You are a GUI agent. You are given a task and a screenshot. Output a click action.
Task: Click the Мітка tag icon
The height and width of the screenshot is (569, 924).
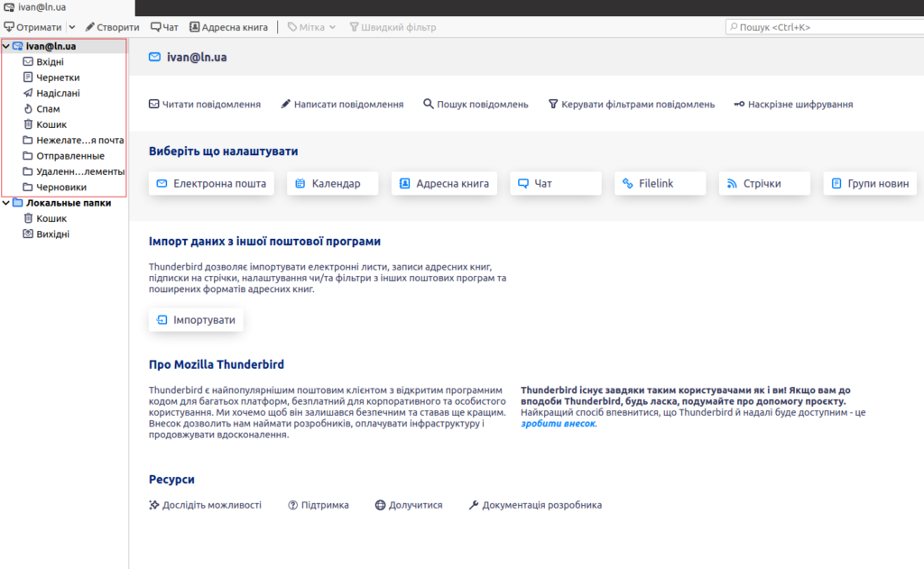coord(292,27)
